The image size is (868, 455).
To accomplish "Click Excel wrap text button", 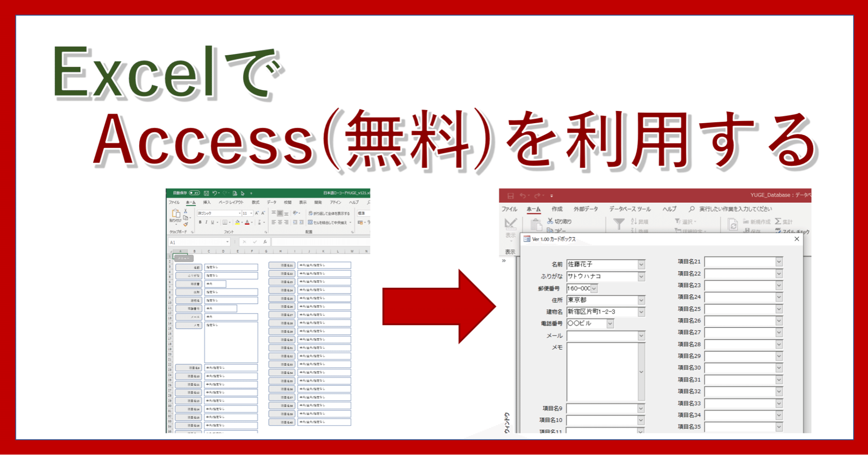I will pyautogui.click(x=329, y=213).
